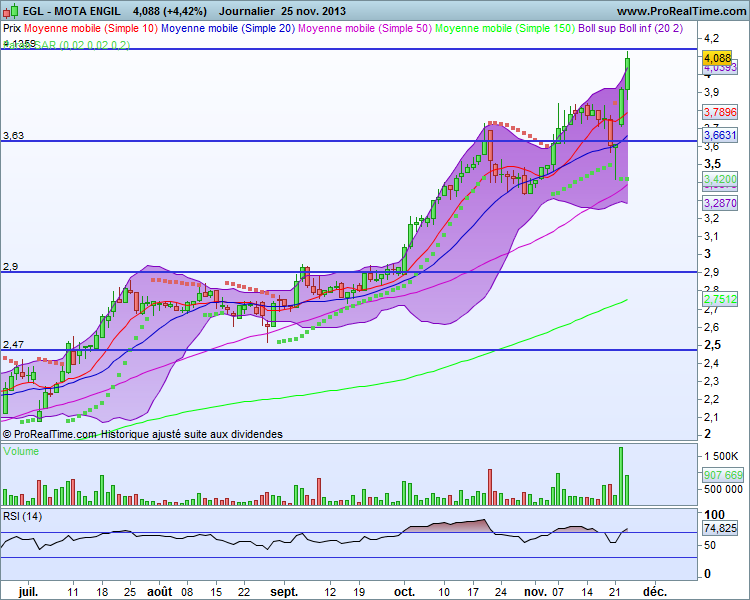Click the 50 level on RSI axis
The height and width of the screenshot is (600, 750).
(x=710, y=545)
